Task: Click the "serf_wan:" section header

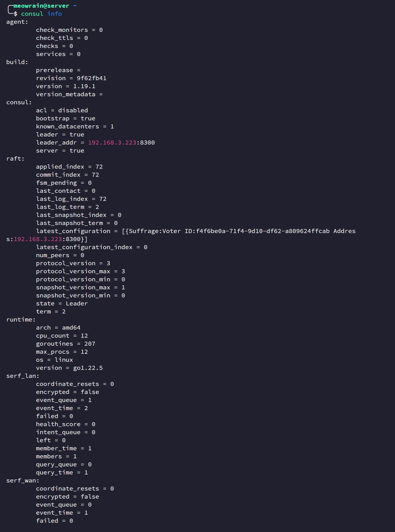Action: tap(23, 481)
